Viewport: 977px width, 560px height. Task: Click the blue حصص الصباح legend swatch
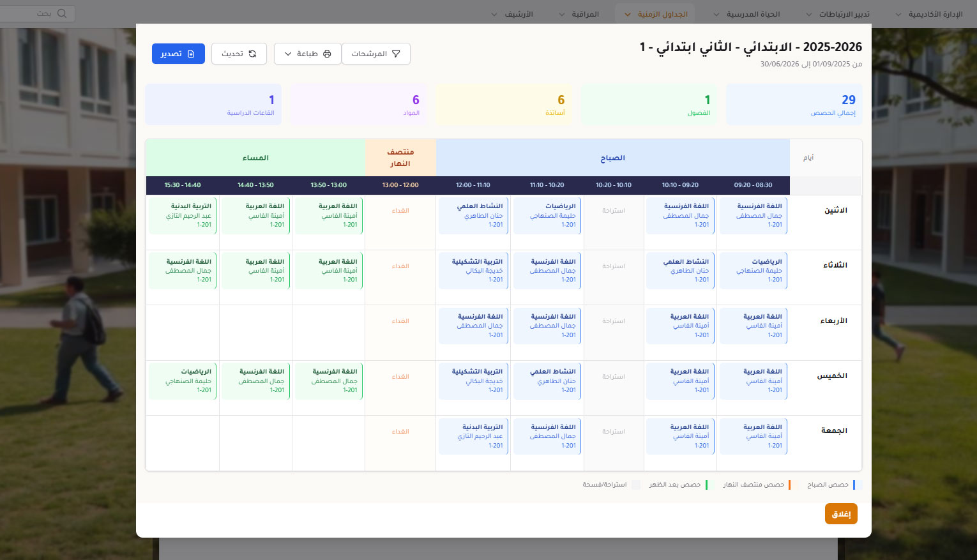tap(858, 485)
